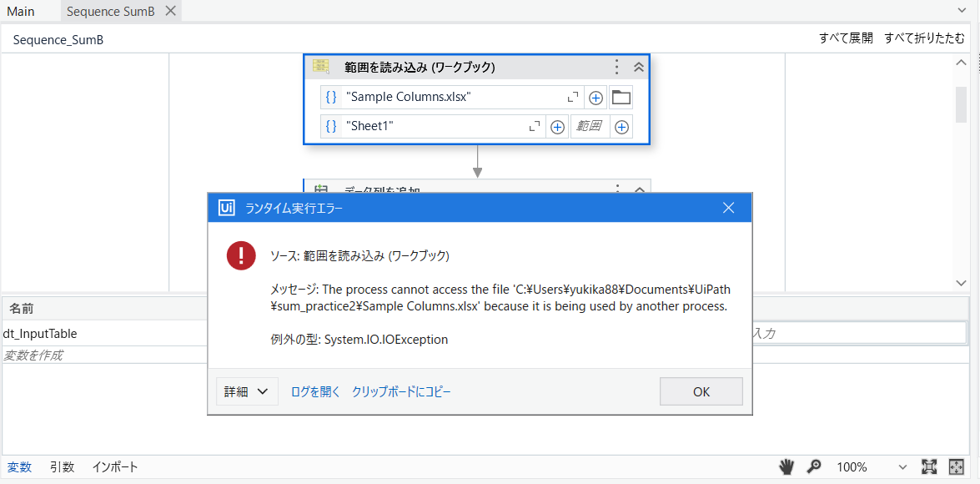Image resolution: width=980 pixels, height=484 pixels.
Task: Click the designer vertical scrollbar thumb
Action: coord(962,104)
